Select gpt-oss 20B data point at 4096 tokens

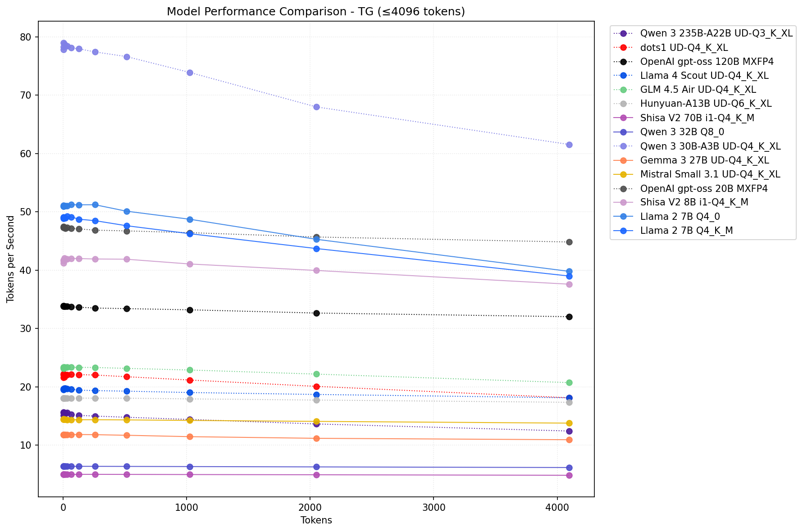[569, 242]
